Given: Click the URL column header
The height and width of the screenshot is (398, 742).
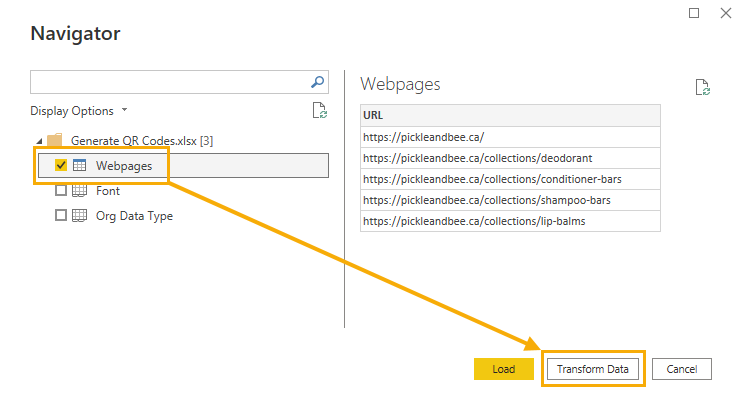Looking at the screenshot, I should point(510,115).
